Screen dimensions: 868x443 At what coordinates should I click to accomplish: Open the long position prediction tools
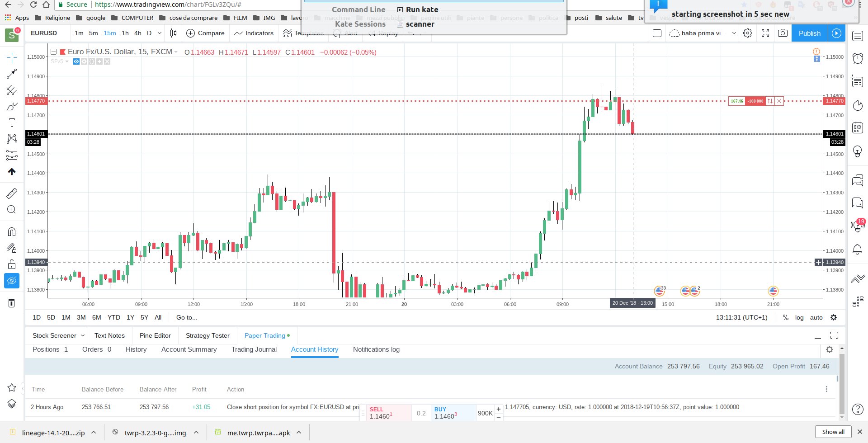tap(12, 156)
